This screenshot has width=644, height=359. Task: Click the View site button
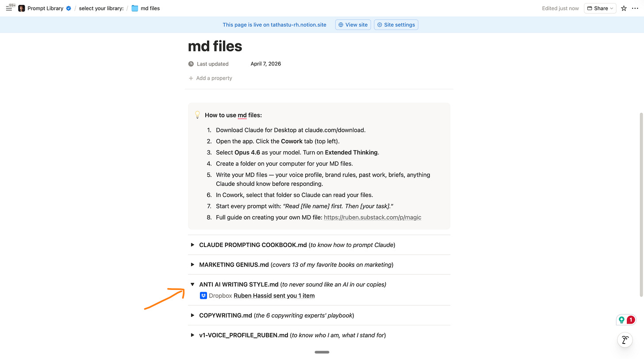click(353, 25)
